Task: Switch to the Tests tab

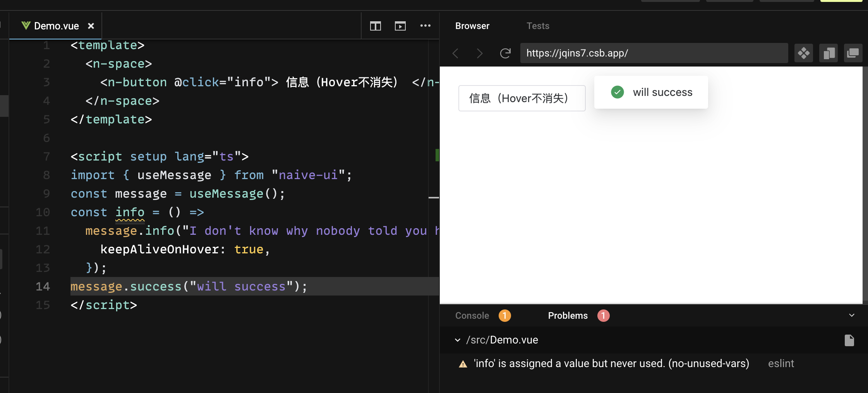Action: pyautogui.click(x=538, y=26)
